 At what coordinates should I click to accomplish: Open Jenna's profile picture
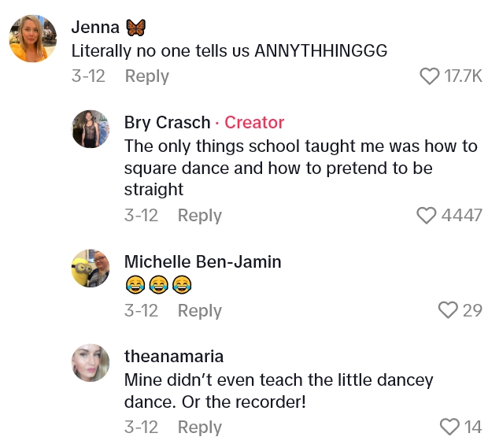pos(33,38)
